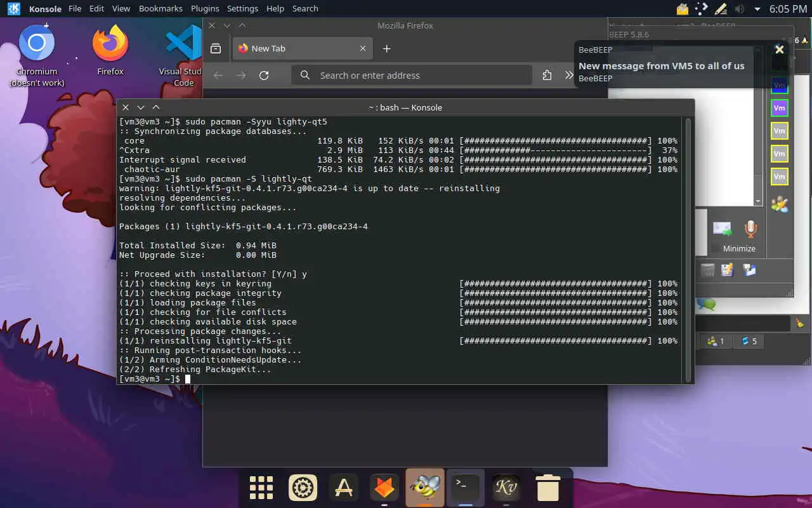Click the Search entry in top bar

(x=305, y=9)
